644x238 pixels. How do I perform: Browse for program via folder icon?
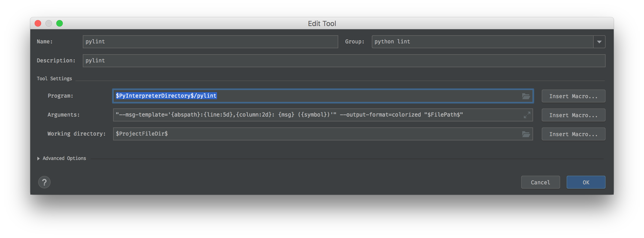click(526, 96)
